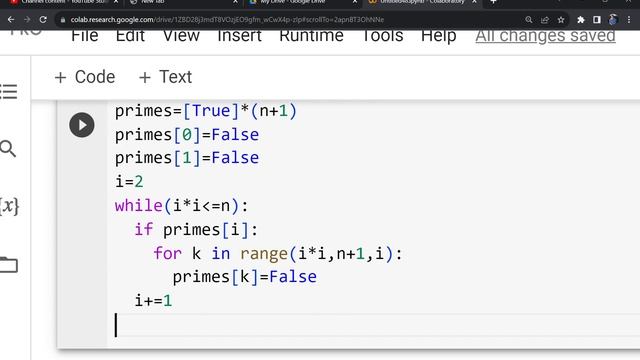Close the New Tab browser tab
Screen dimensions: 640x360
click(x=235, y=2)
